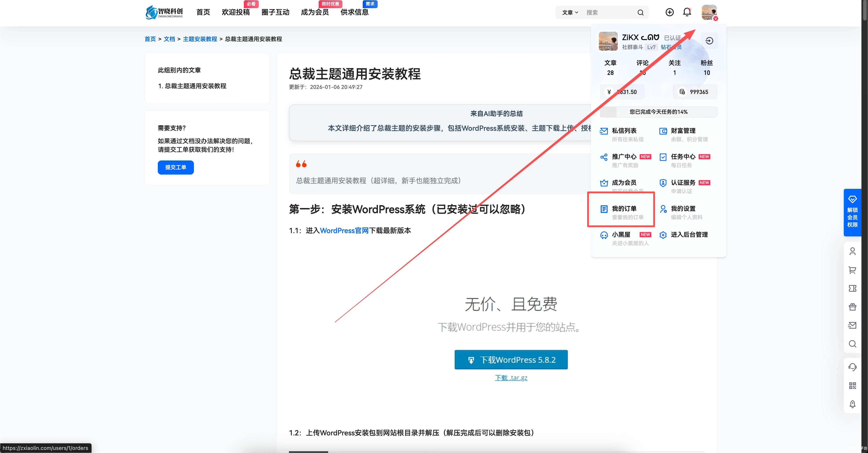
Task: Open the 任务中心 task center icon
Action: click(663, 157)
